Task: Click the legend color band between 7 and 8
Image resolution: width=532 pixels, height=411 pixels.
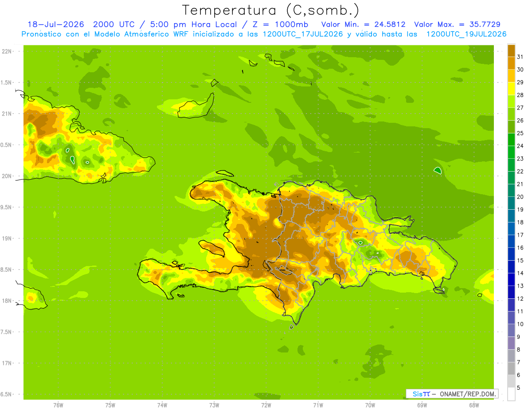Action: (x=511, y=356)
